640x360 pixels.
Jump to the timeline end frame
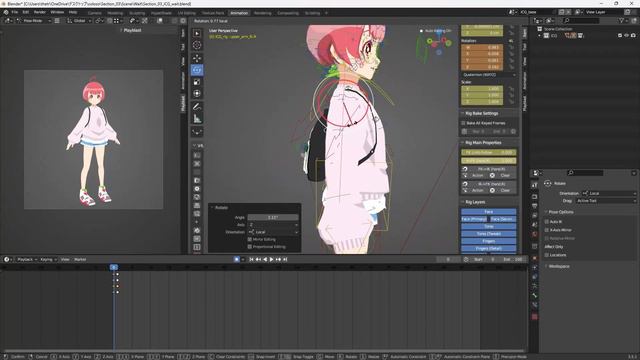pos(285,260)
